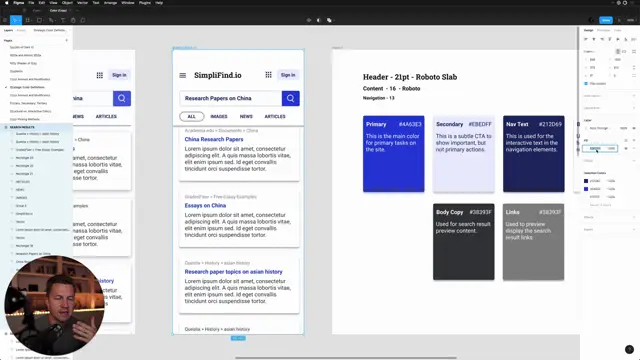Select the Text tool
Image resolution: width=640 pixels, height=360 pixels.
(x=63, y=20)
